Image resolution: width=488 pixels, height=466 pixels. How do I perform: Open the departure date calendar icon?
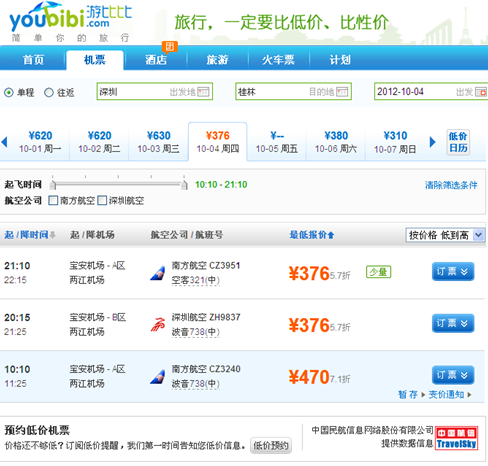coord(481,92)
